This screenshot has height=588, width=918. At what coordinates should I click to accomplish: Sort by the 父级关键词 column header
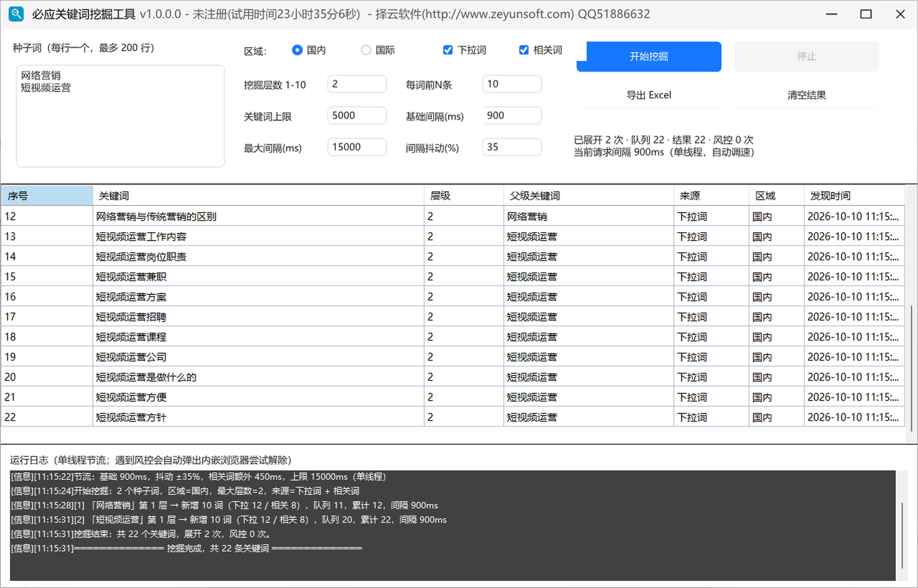[588, 196]
